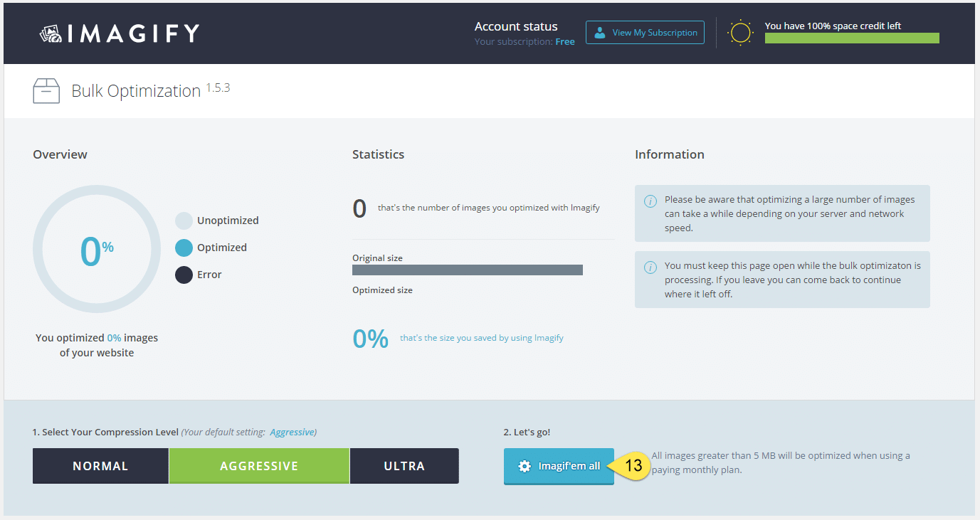Click the images-over-5-MB note text
The image size is (980, 520).
(781, 462)
